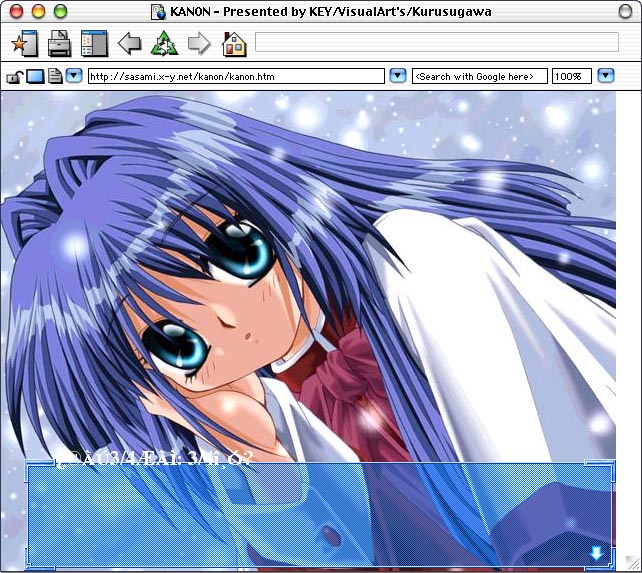Click the anime character artwork

[x=308, y=276]
